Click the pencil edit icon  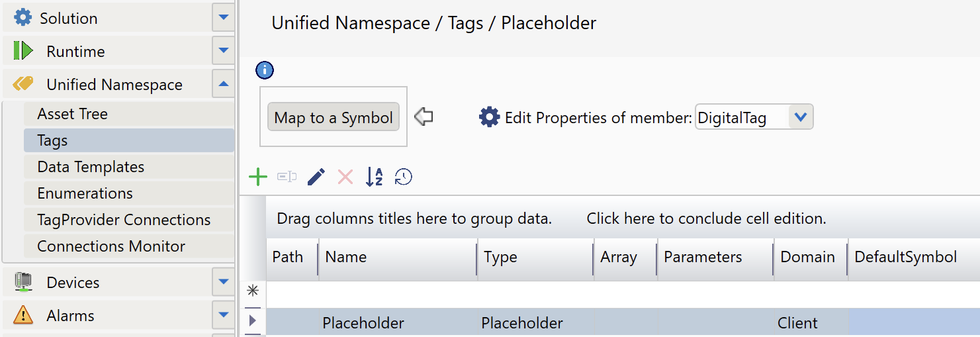pos(316,177)
